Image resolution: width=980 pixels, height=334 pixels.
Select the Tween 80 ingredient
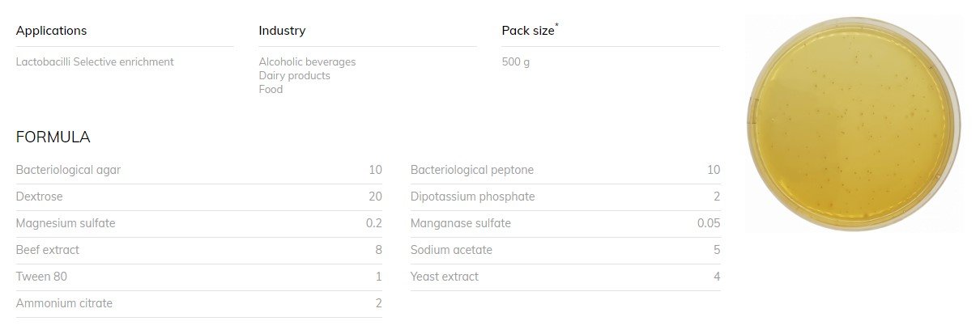tap(41, 277)
